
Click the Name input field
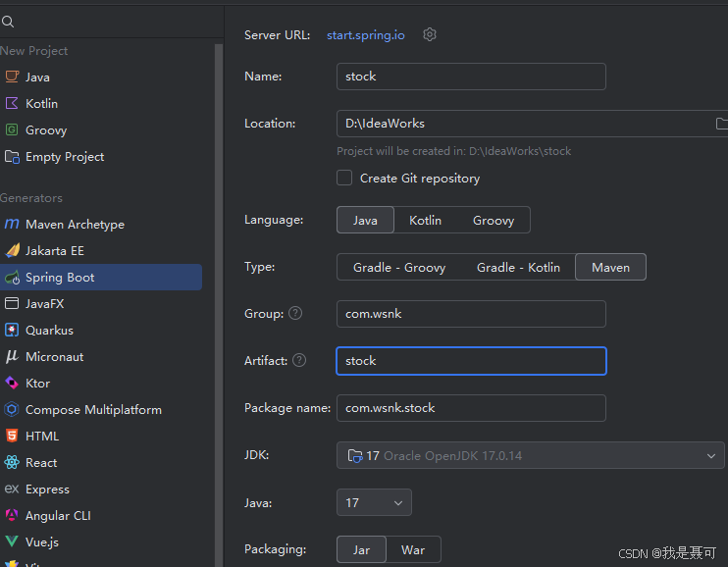click(x=471, y=77)
